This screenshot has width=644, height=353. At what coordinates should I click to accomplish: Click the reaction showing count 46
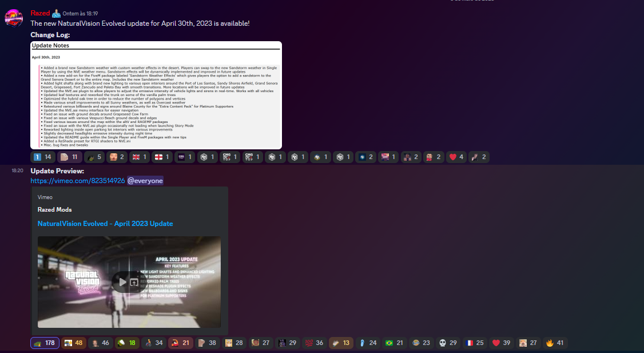[100, 343]
